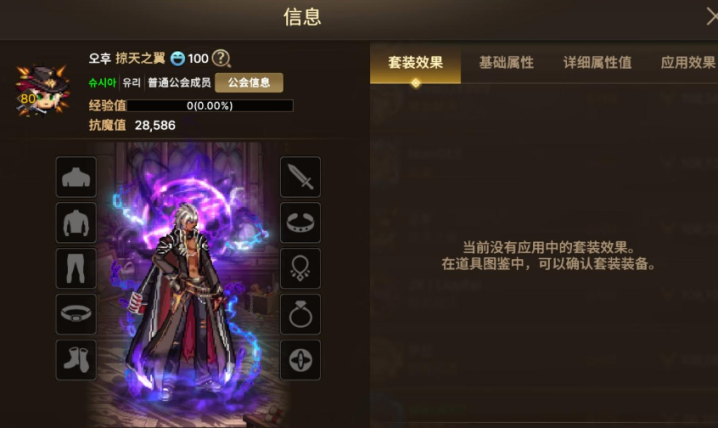Open the 详细属性值 tab

[597, 63]
